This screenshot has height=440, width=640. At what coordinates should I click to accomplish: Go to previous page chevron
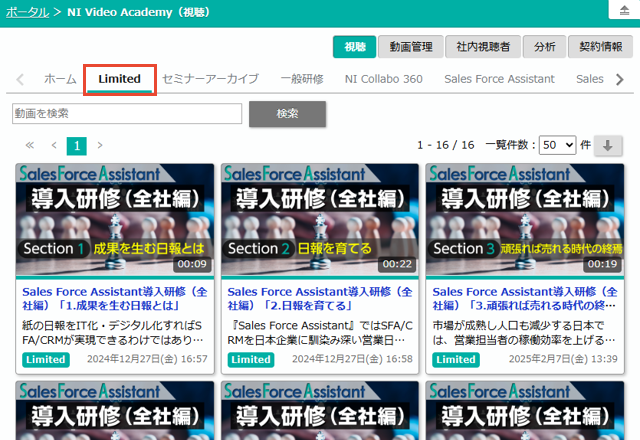[54, 145]
